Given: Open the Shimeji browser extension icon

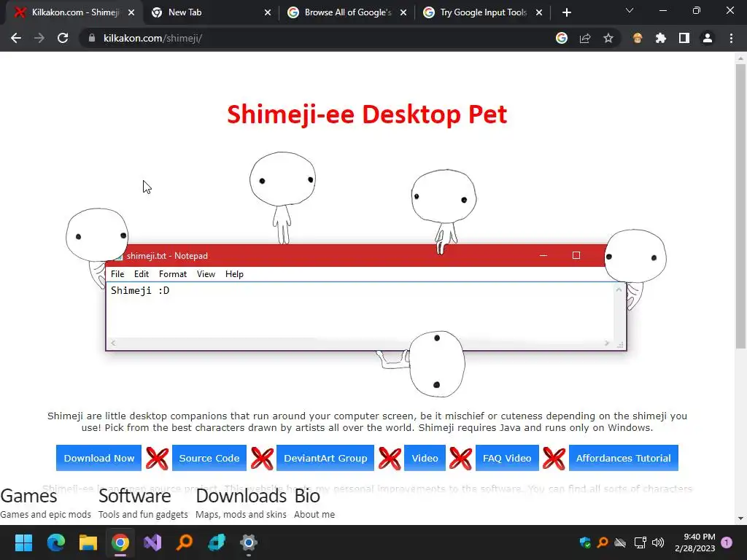Looking at the screenshot, I should click(x=638, y=38).
